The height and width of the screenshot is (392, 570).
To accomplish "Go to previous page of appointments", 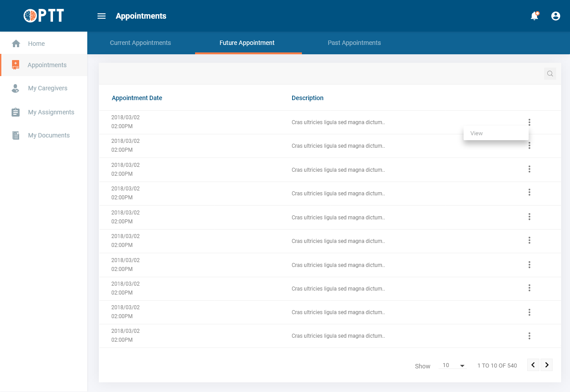I will 533,365.
